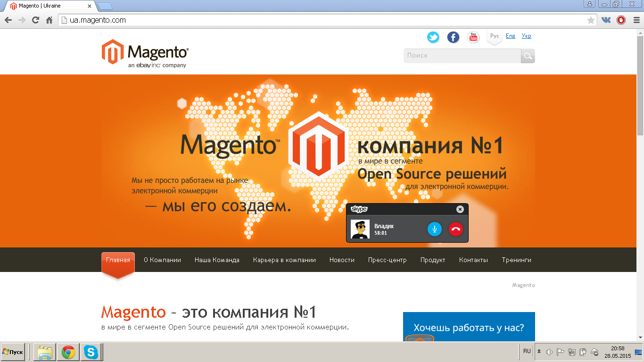Open the network connection tray icon
This screenshot has width=644, height=362.
(x=572, y=352)
